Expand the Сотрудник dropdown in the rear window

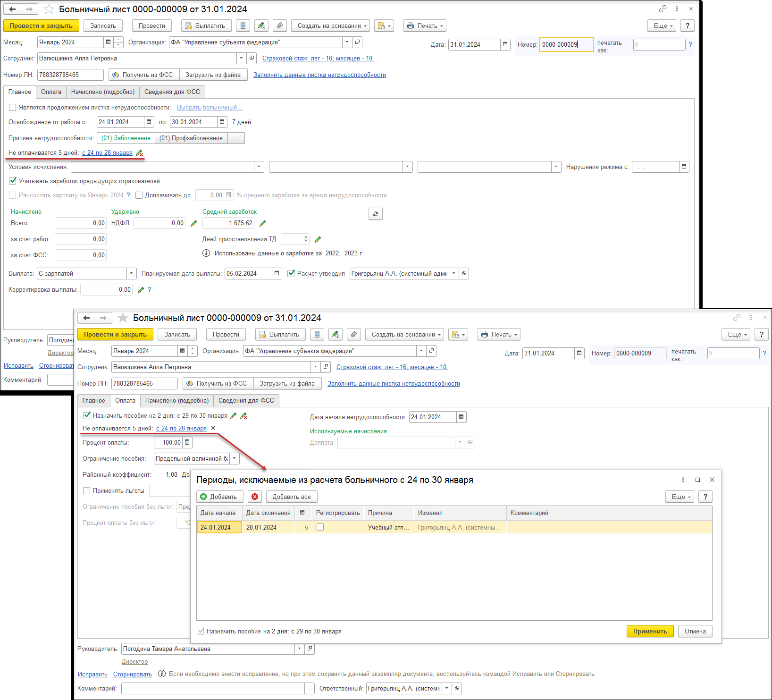pos(242,58)
